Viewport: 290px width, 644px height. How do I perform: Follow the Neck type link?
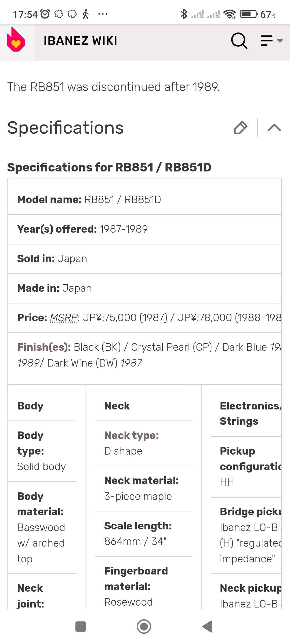[132, 436]
